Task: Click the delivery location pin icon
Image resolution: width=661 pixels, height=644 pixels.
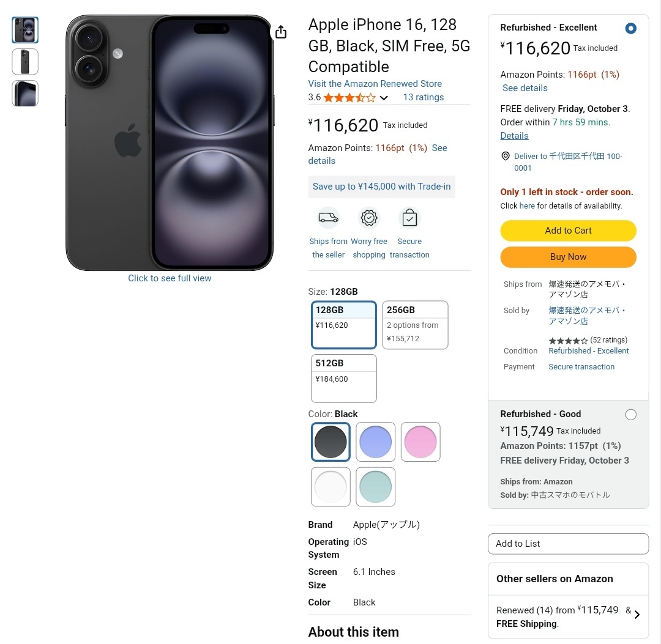Action: point(506,157)
